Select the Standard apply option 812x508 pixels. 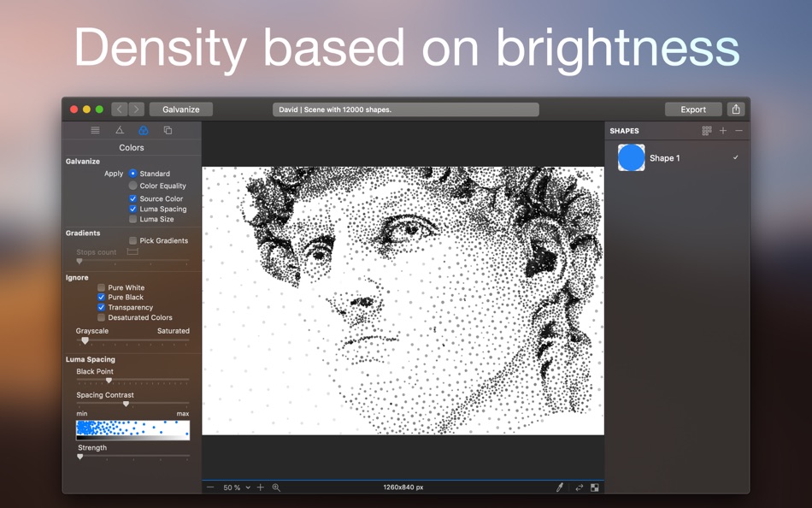133,174
